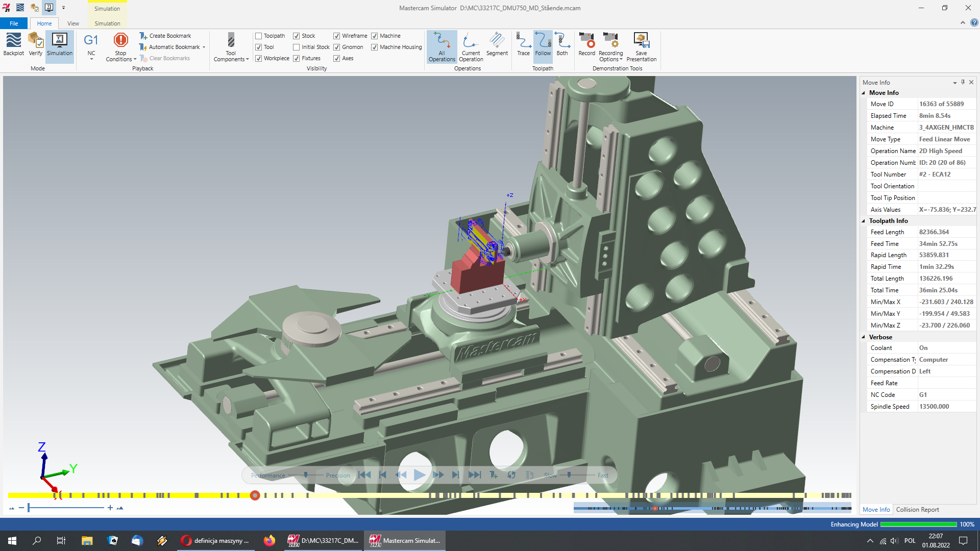Open Windows Start menu
The width and height of the screenshot is (980, 551).
click(x=12, y=541)
